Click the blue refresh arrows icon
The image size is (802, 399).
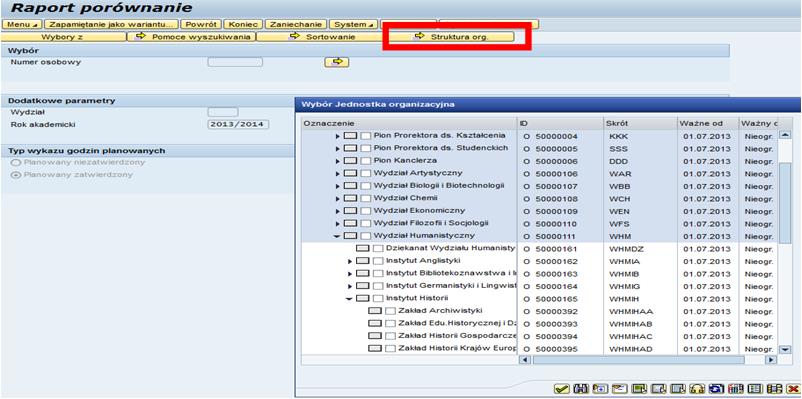coord(717,389)
